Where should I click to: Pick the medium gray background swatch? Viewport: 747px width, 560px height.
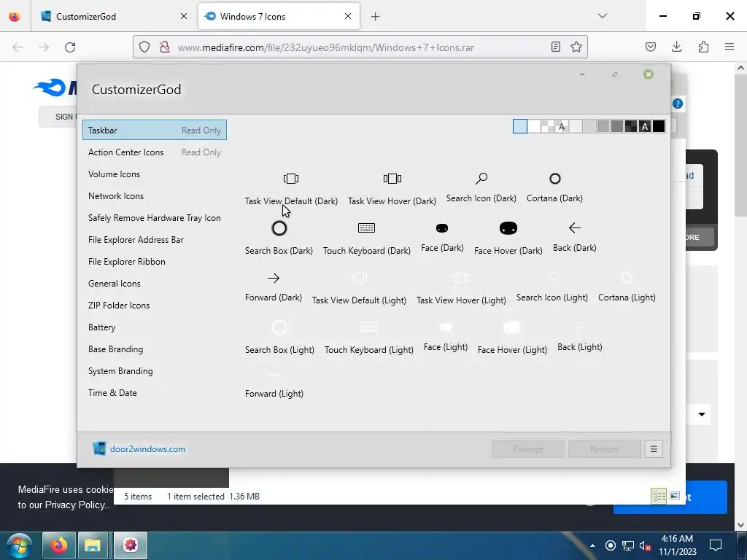click(x=603, y=126)
